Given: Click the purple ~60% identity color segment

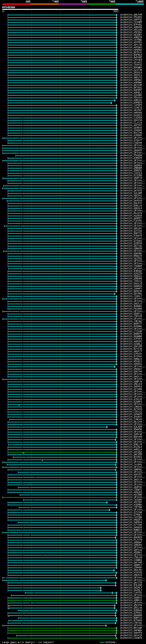Looking at the screenshot, I should [x=73, y=4].
